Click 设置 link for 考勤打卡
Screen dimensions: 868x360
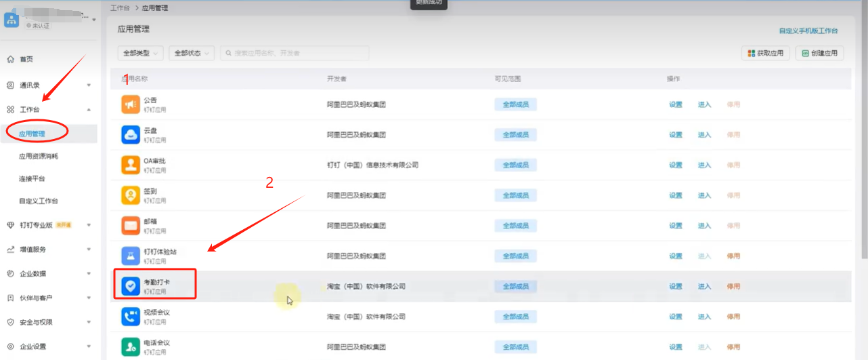click(676, 286)
